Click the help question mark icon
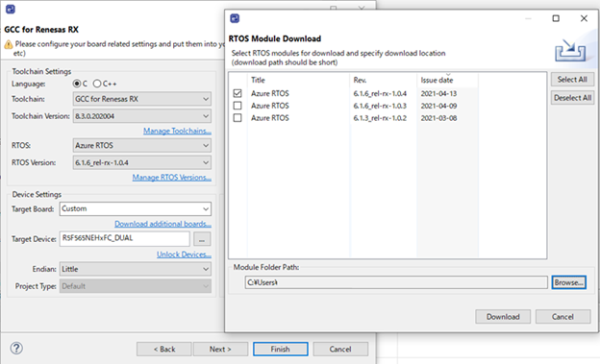Viewport: 600px width, 364px height. 16,348
